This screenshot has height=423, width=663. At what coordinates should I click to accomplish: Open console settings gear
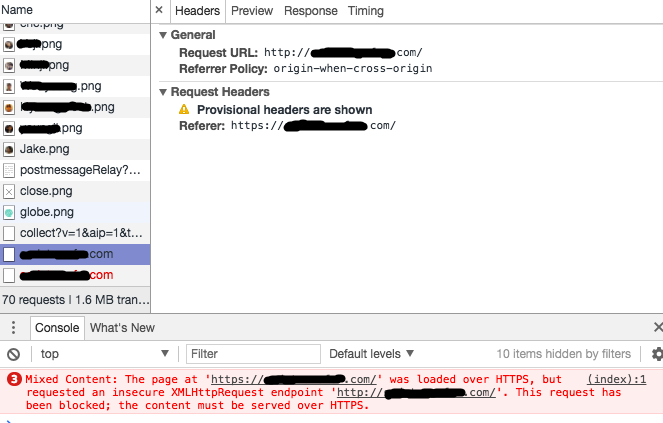coord(657,354)
